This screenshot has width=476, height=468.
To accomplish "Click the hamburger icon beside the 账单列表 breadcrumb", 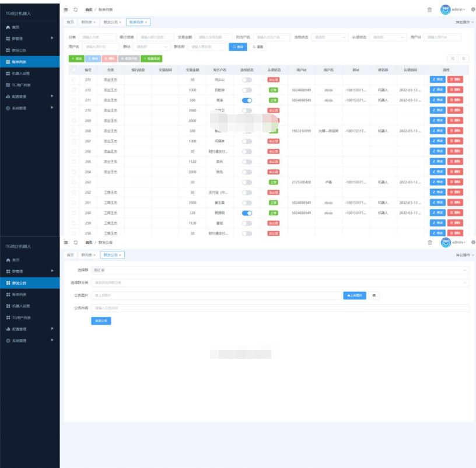I will pyautogui.click(x=66, y=9).
